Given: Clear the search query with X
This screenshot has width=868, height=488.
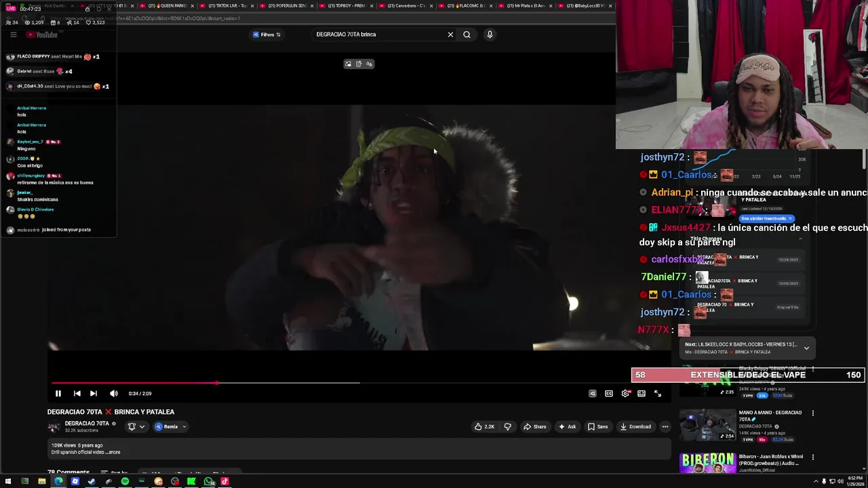Looking at the screenshot, I should click(450, 35).
